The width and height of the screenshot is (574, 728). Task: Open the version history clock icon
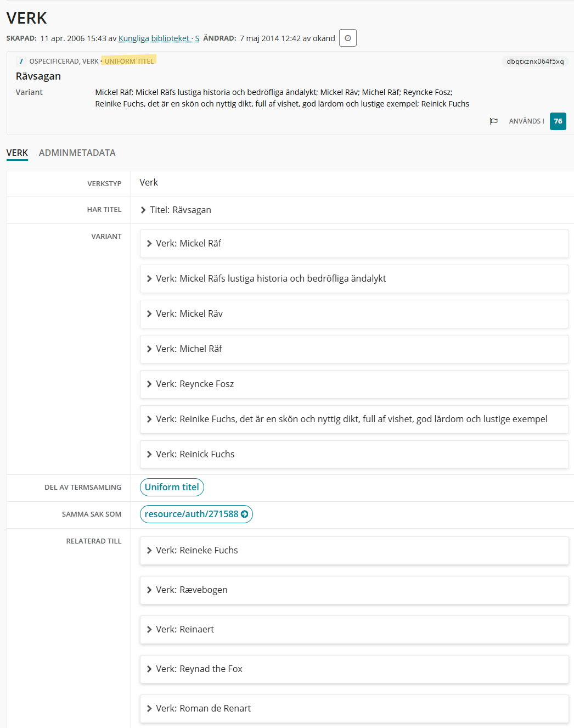click(x=348, y=38)
